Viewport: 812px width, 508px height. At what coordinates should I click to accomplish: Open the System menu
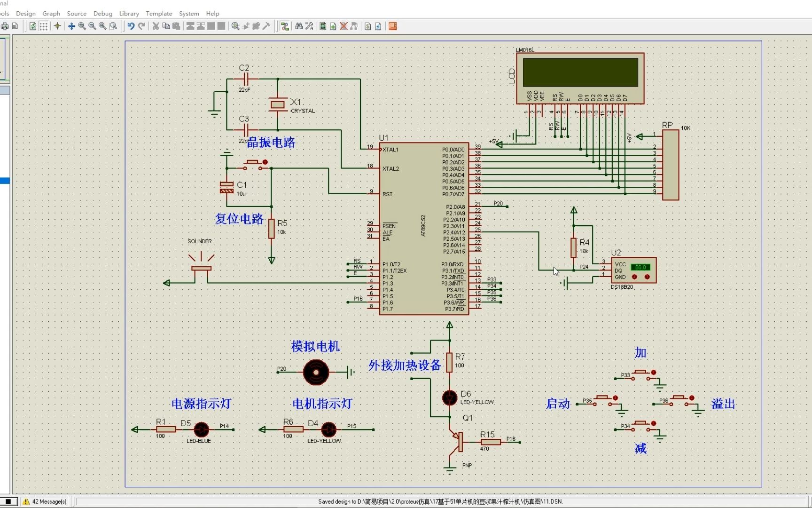pyautogui.click(x=189, y=14)
